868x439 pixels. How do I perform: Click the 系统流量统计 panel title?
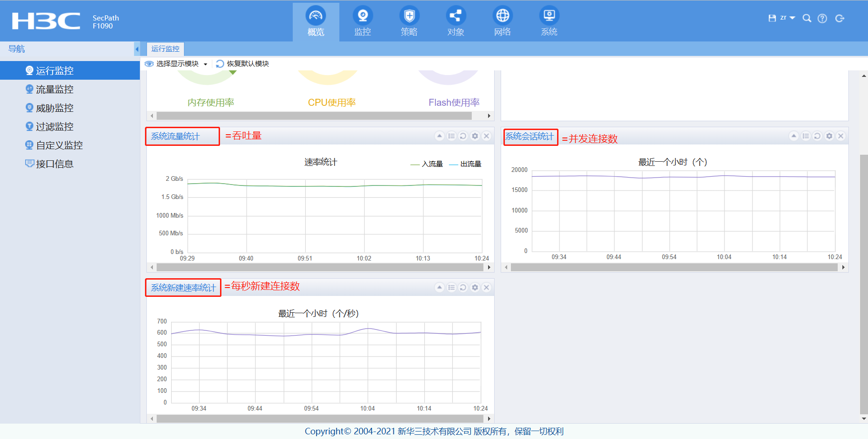pyautogui.click(x=175, y=137)
